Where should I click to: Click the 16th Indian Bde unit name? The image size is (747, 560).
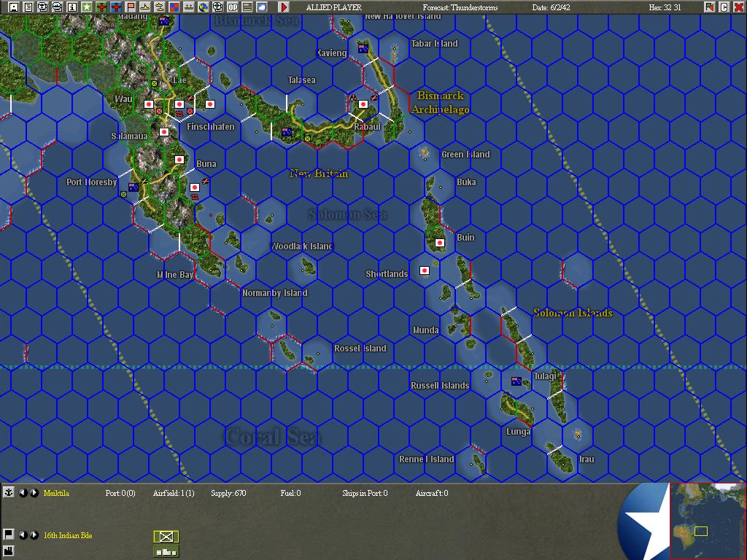point(68,535)
